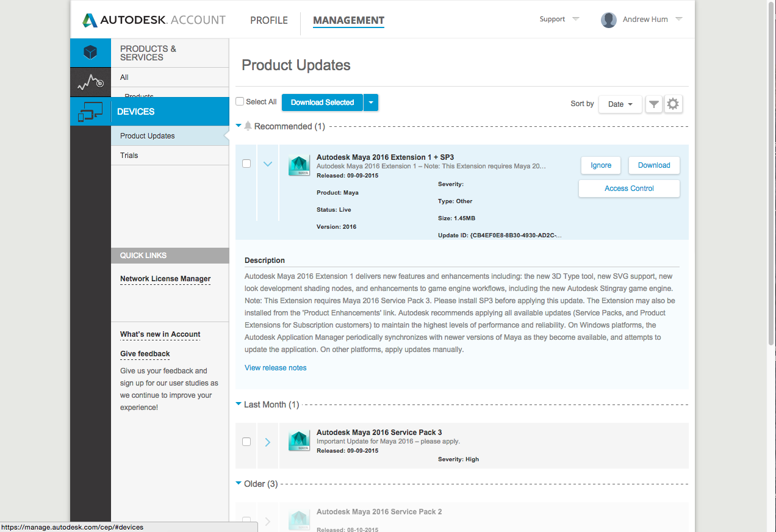Click Maya icon for Extension 1 + SP3

299,166
